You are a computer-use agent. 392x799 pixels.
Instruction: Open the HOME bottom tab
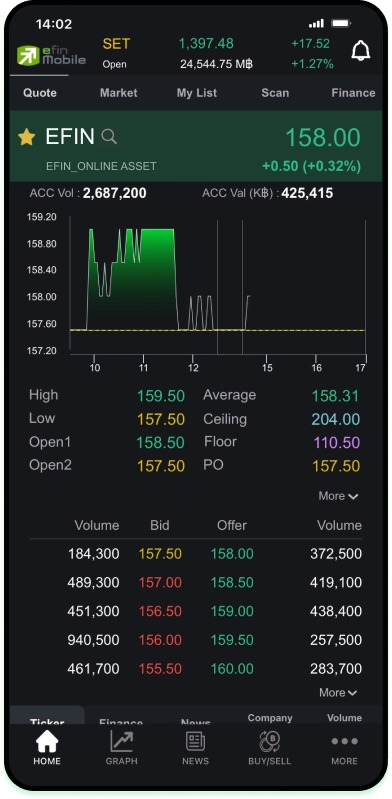coord(47,748)
